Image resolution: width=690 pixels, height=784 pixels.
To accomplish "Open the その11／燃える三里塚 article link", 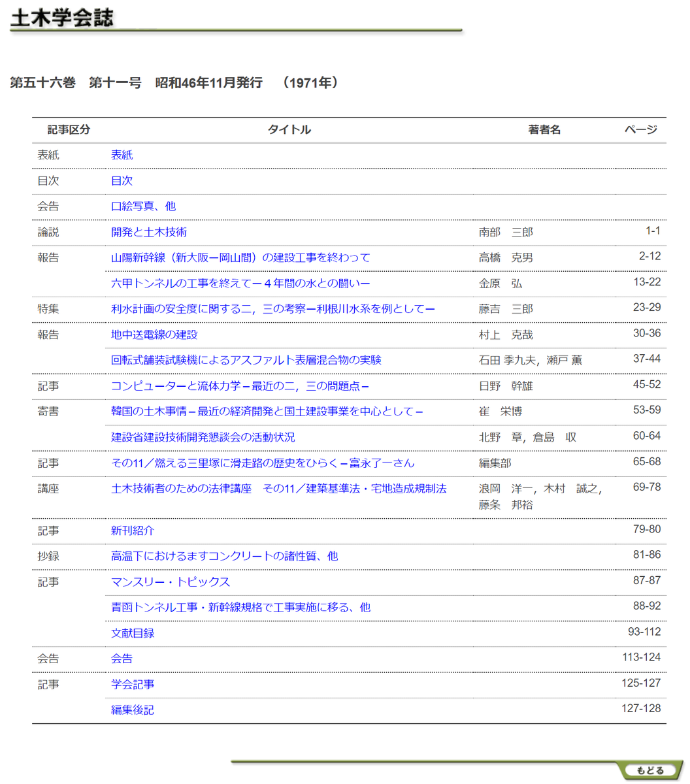I will point(263,463).
